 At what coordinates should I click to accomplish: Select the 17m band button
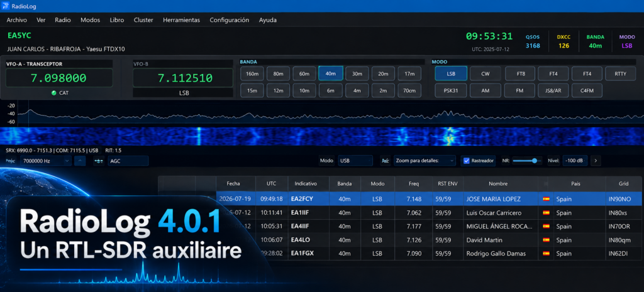pos(409,73)
